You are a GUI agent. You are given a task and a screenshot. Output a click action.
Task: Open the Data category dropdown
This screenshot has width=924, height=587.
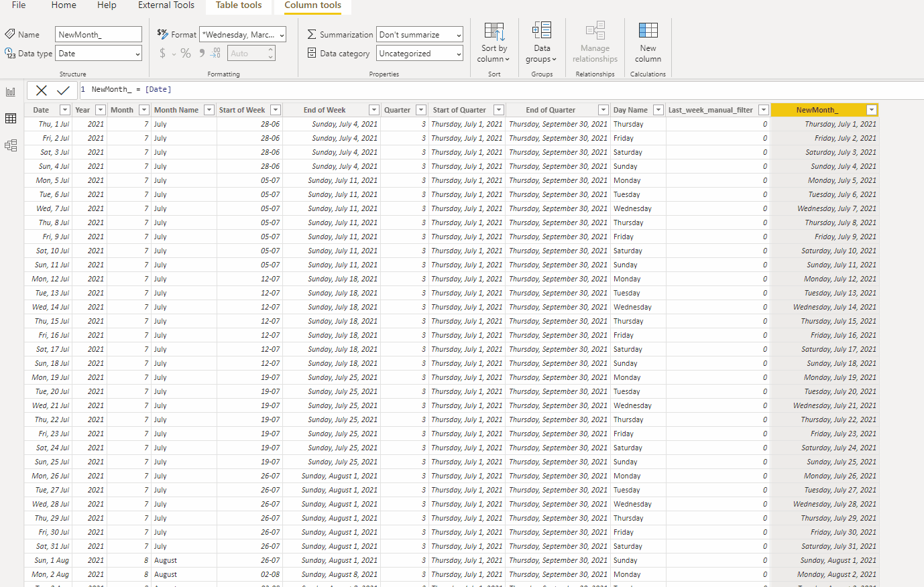coord(420,53)
